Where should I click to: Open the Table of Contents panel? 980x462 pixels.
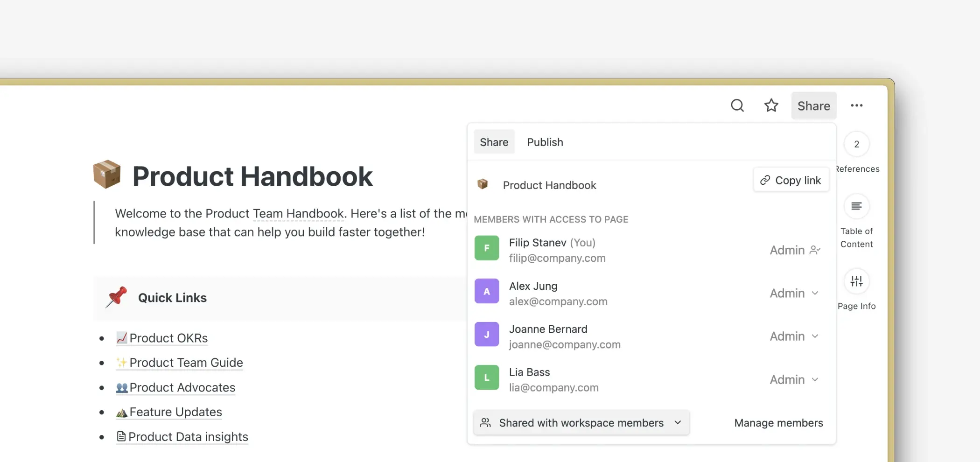857,206
